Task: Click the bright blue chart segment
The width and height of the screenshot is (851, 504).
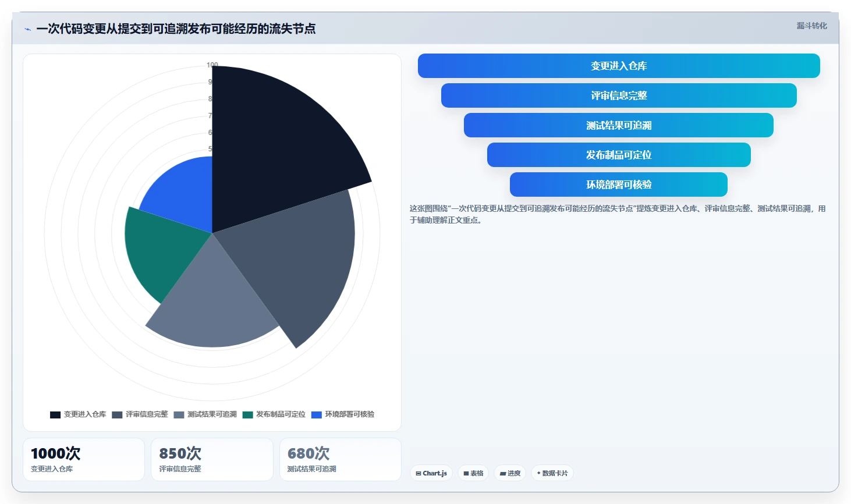Action: coord(183,195)
